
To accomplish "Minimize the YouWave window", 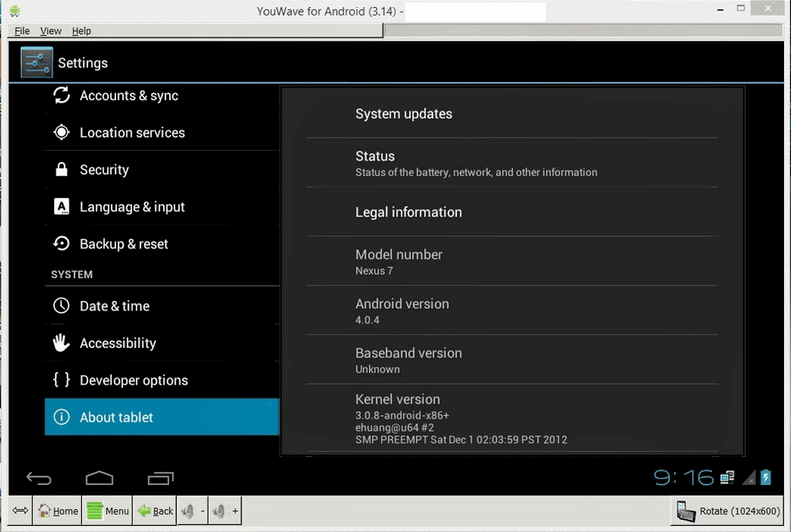I will (720, 9).
